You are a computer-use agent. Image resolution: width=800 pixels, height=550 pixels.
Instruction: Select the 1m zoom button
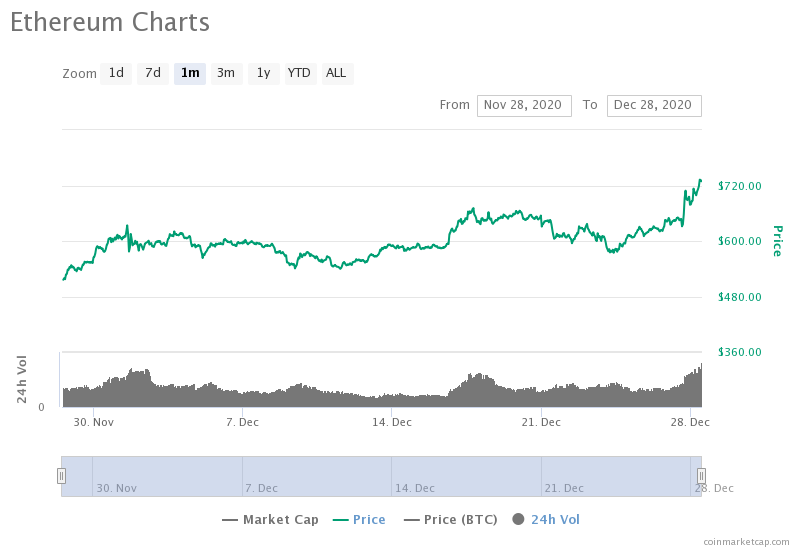[x=190, y=73]
